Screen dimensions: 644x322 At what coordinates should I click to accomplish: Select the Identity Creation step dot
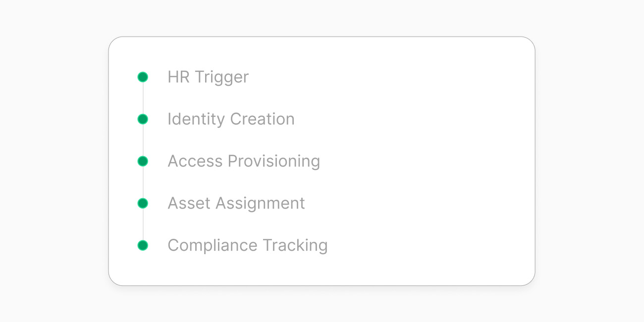[x=143, y=119]
